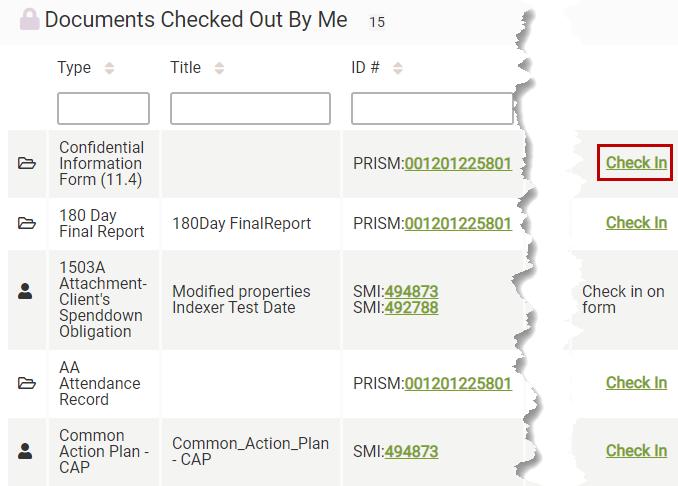Image resolution: width=678 pixels, height=486 pixels.
Task: Check in the Confidential Information Form
Action: point(636,163)
